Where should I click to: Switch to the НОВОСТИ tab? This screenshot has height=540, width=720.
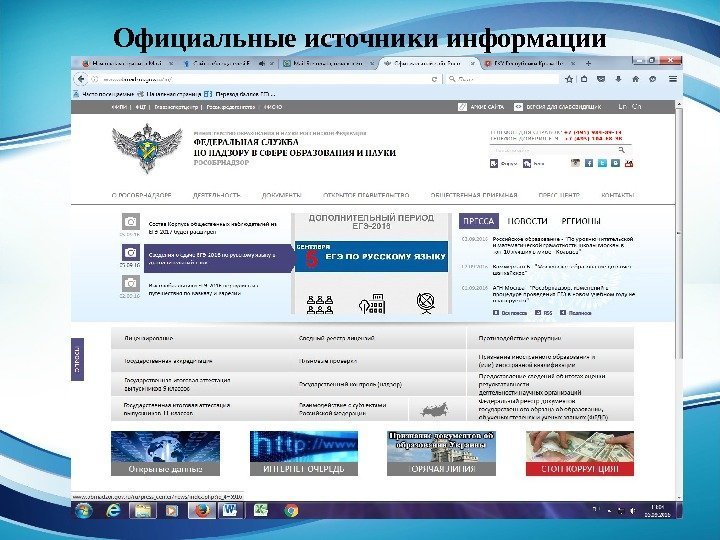tap(527, 221)
